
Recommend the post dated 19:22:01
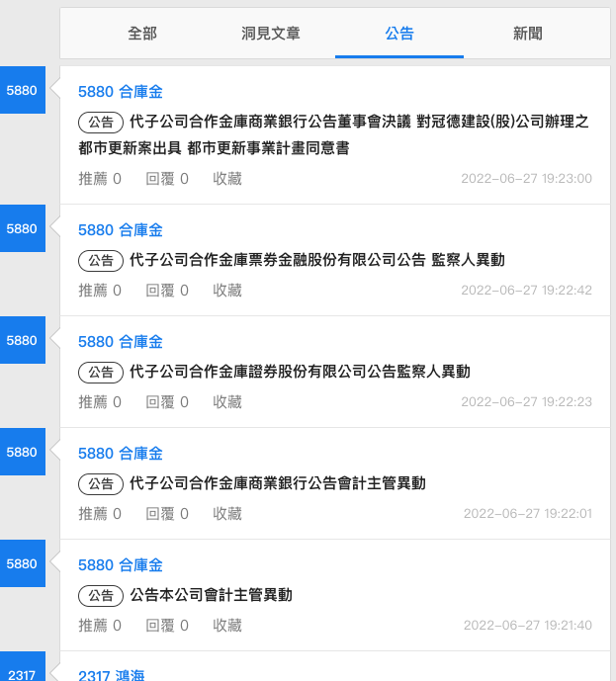[100, 513]
